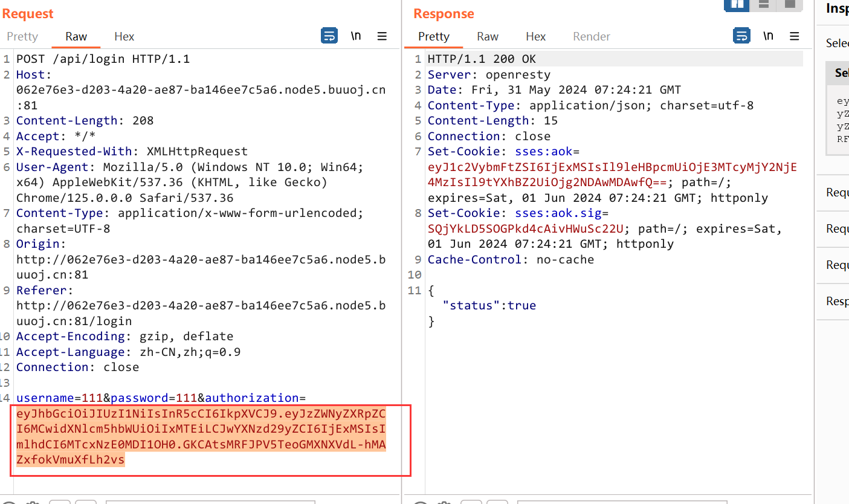849x504 pixels.
Task: Switch Request view to Hex tab
Action: [x=124, y=36]
